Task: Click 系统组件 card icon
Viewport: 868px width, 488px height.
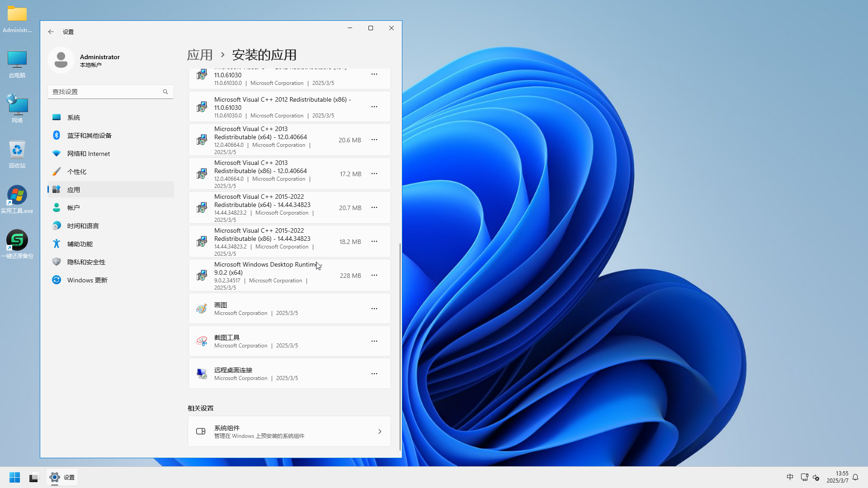Action: tap(201, 432)
